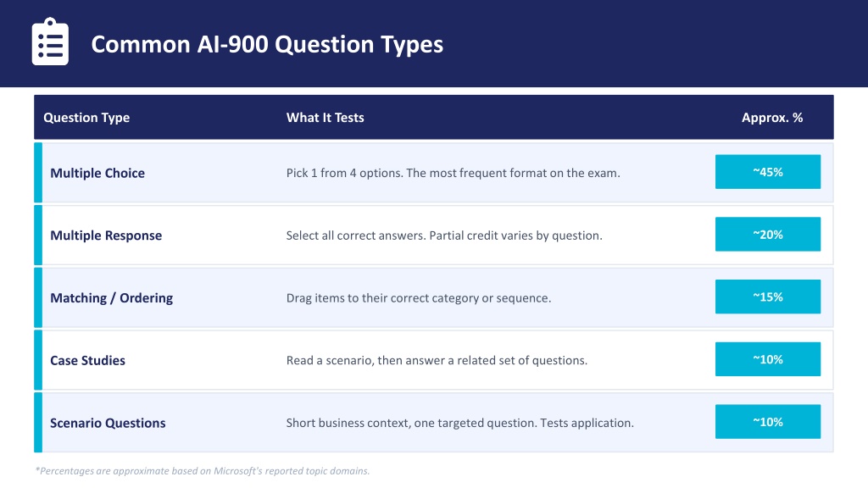The width and height of the screenshot is (868, 488).
Task: Click the 'Pick 1 from 4 options' description
Action: pyautogui.click(x=453, y=173)
